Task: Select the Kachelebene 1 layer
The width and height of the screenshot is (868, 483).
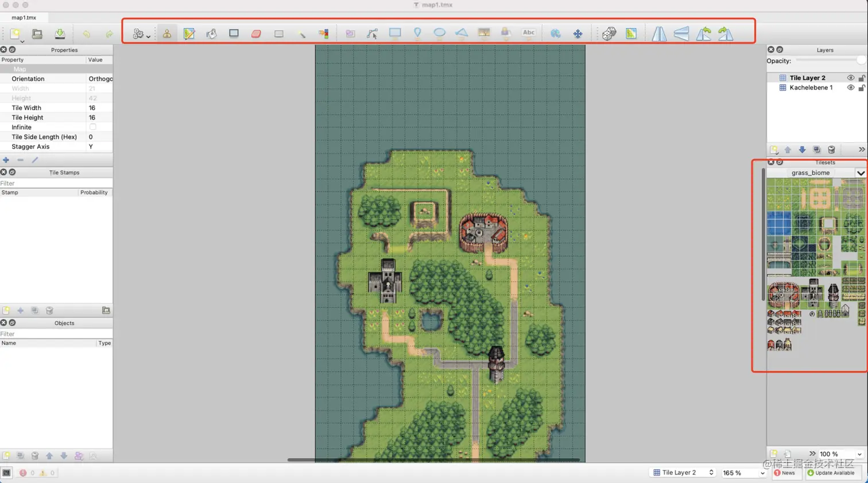Action: (811, 88)
